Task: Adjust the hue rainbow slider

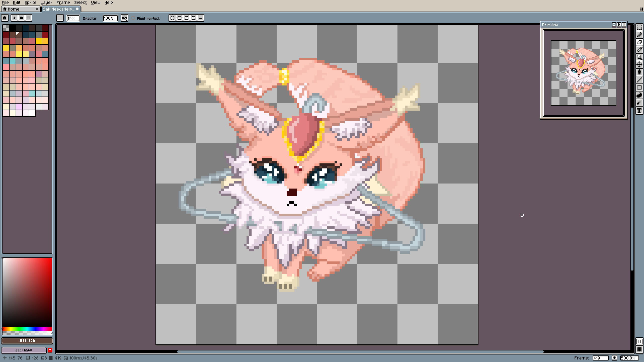Action: pos(27,329)
